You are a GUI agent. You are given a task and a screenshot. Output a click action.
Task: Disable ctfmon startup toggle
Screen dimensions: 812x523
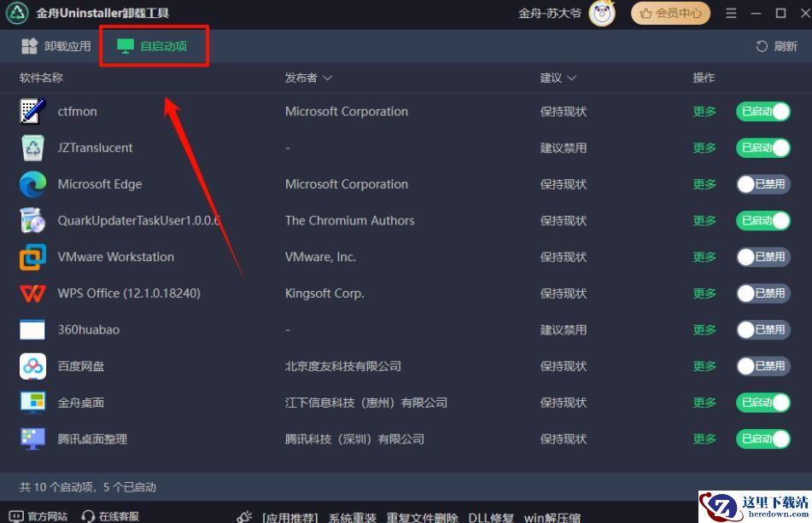click(x=763, y=111)
